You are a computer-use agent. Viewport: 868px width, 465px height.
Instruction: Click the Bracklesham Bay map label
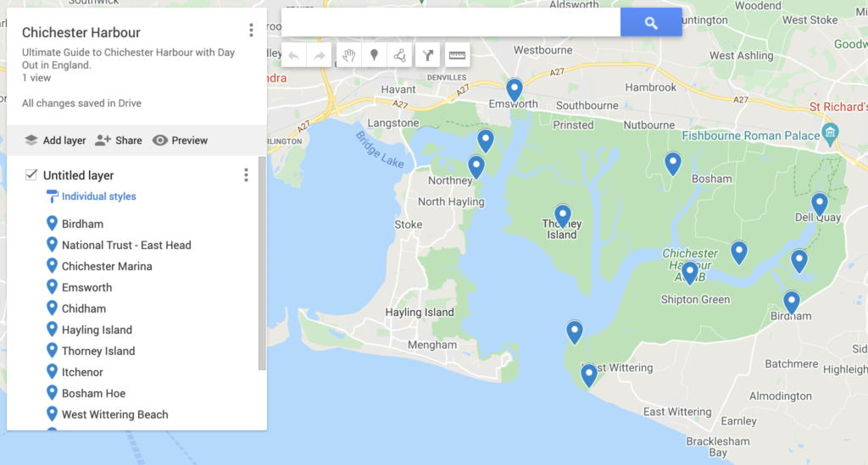(x=718, y=446)
